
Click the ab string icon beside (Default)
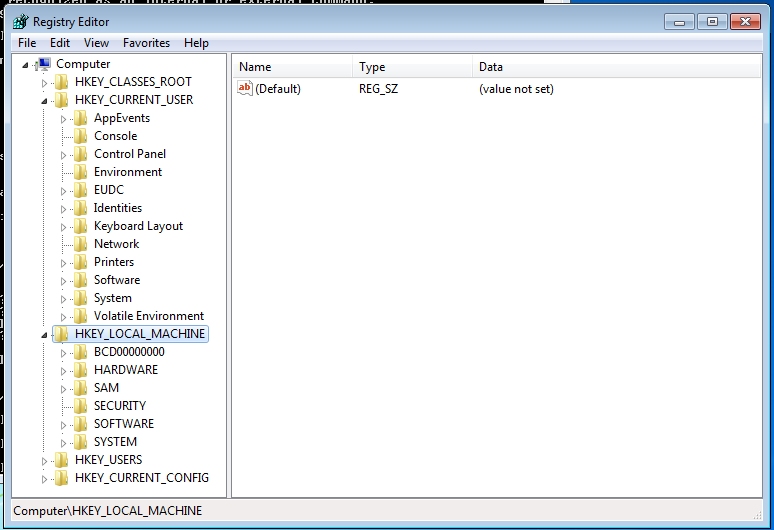(x=245, y=88)
